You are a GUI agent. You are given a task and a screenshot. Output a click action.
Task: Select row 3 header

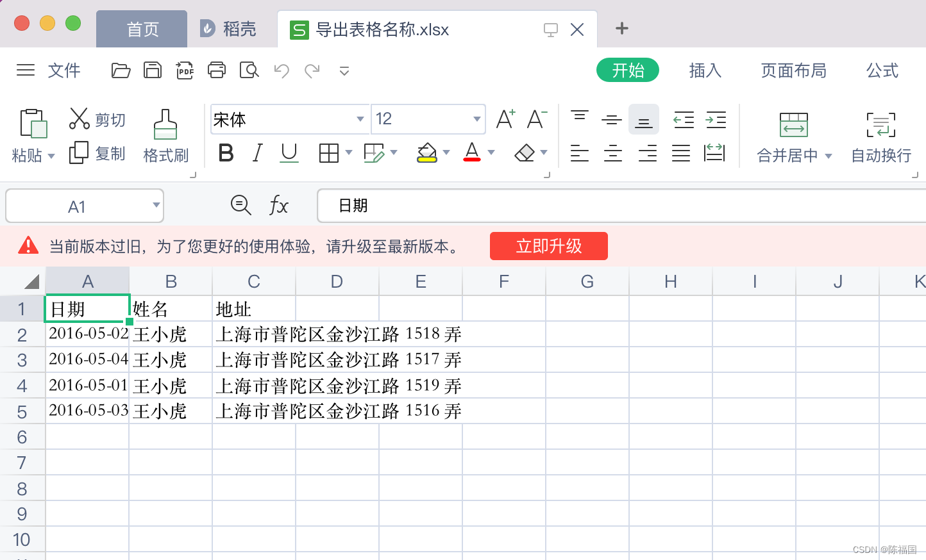coord(22,359)
